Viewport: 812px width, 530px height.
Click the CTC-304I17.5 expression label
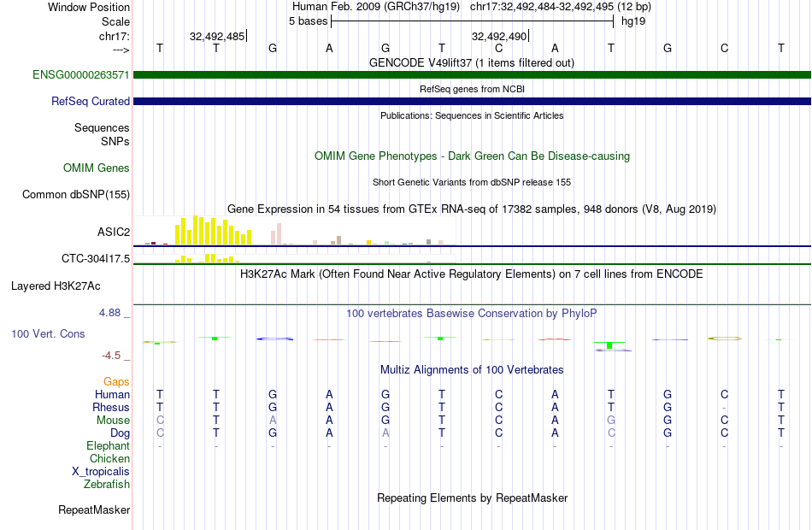pos(95,258)
